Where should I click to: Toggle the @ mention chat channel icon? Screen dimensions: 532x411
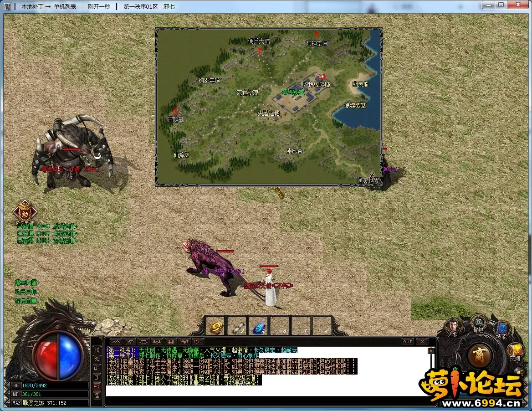(97, 396)
